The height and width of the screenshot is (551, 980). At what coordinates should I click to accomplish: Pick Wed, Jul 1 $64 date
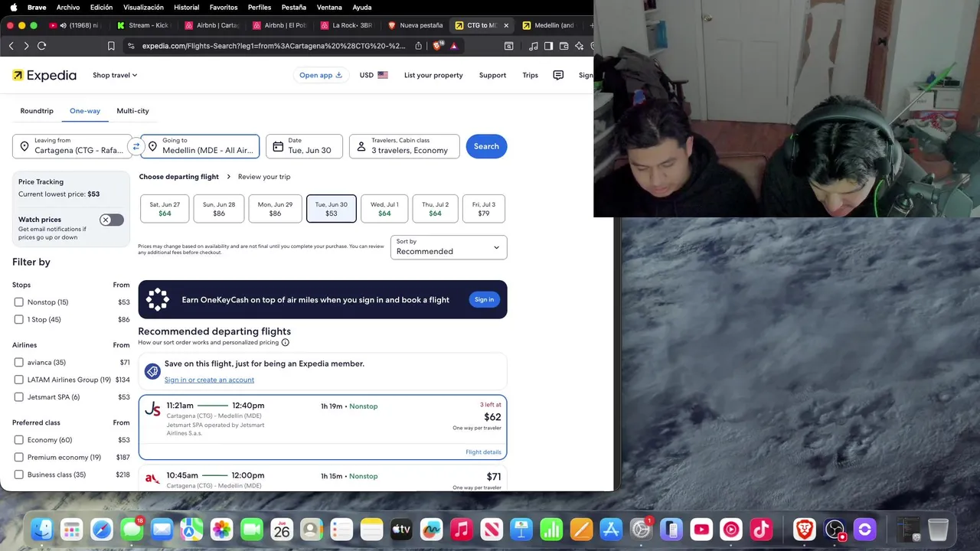(x=384, y=209)
